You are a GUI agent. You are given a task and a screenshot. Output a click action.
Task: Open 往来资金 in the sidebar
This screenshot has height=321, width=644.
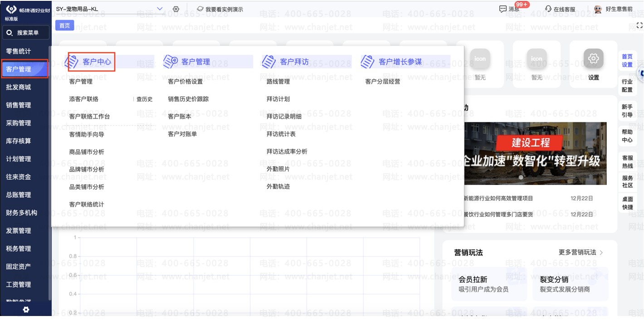tap(19, 177)
